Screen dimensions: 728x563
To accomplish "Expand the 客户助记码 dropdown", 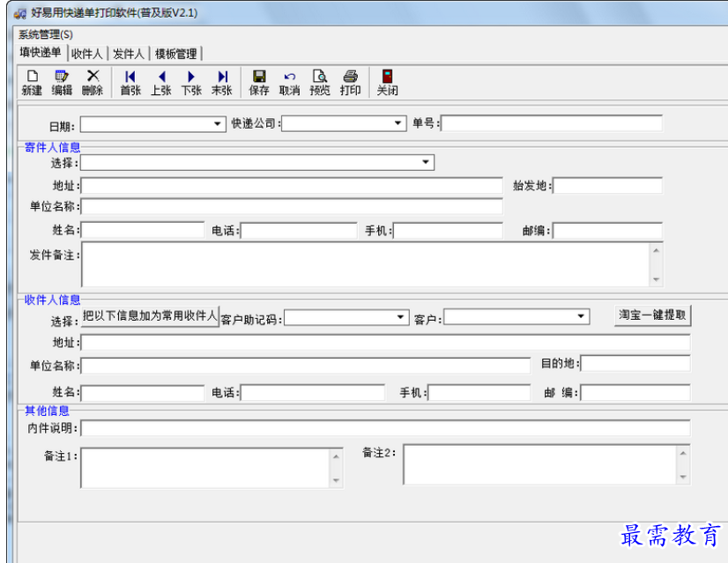I will click(x=401, y=317).
